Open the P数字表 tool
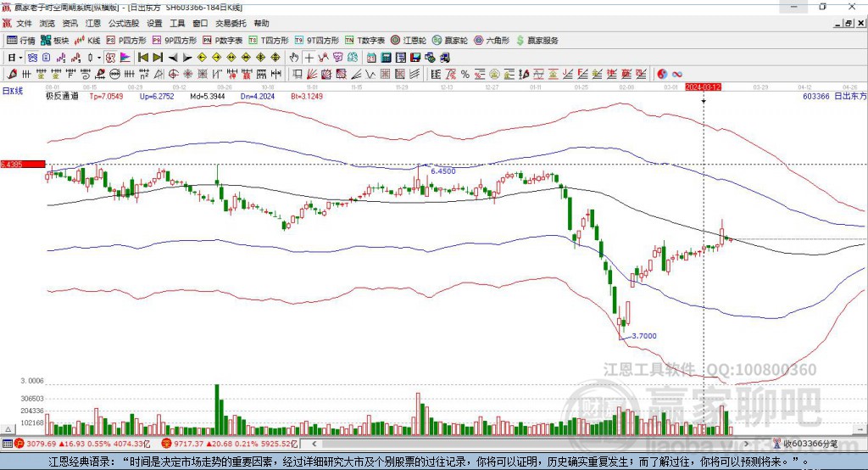 pos(223,41)
